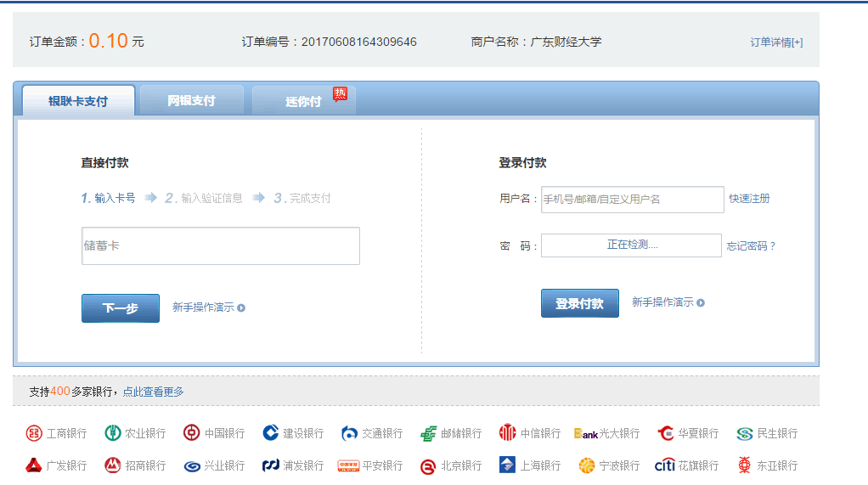The width and height of the screenshot is (868, 485).
Task: Expand 订单详情[+] order details
Action: pyautogui.click(x=775, y=42)
